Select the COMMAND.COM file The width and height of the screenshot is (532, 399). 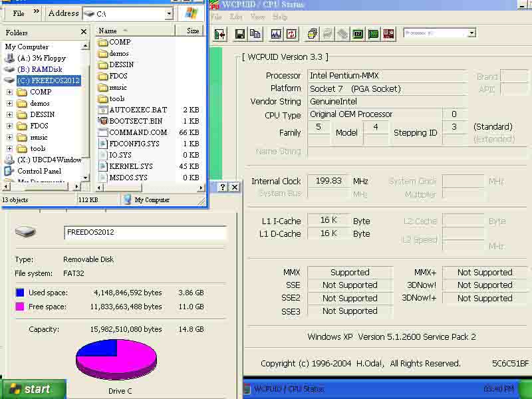132,132
